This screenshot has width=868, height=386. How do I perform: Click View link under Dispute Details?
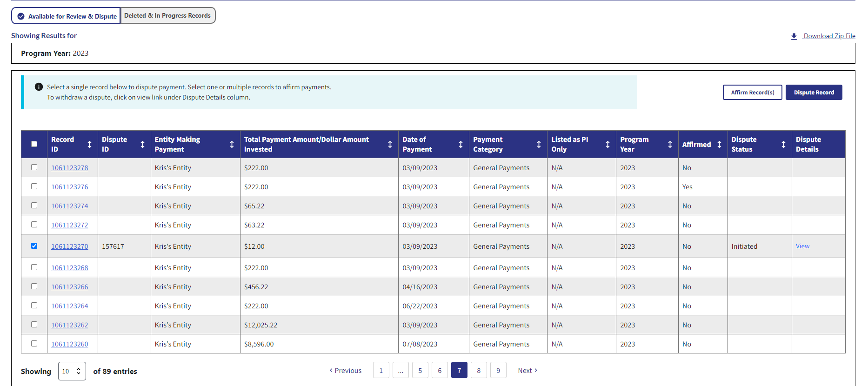point(802,246)
